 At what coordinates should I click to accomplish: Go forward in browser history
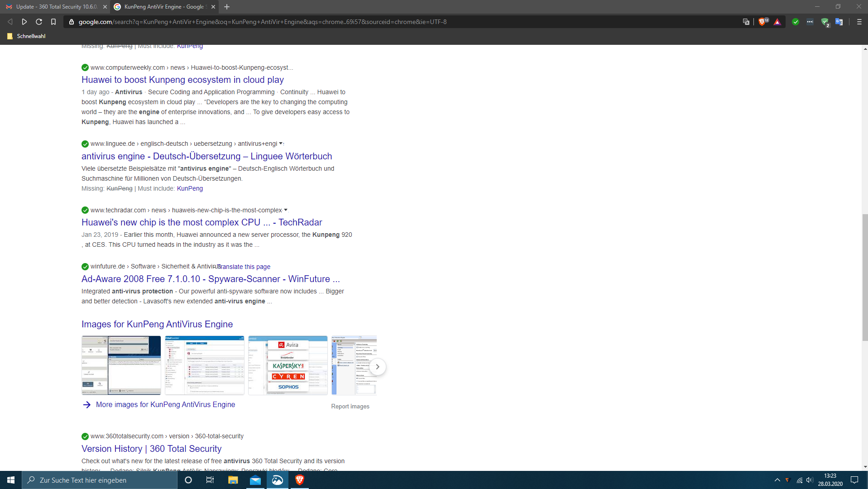click(x=24, y=22)
